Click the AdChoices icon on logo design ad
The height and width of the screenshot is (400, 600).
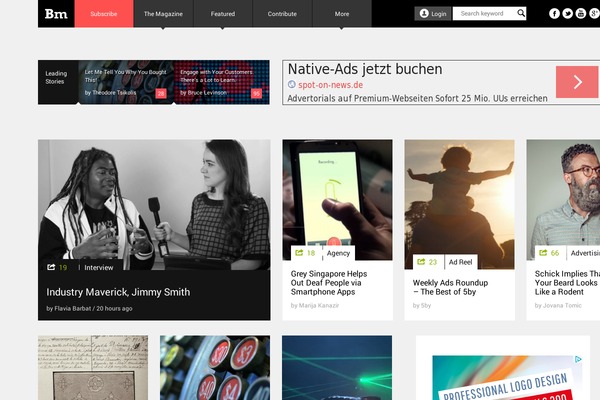578,359
